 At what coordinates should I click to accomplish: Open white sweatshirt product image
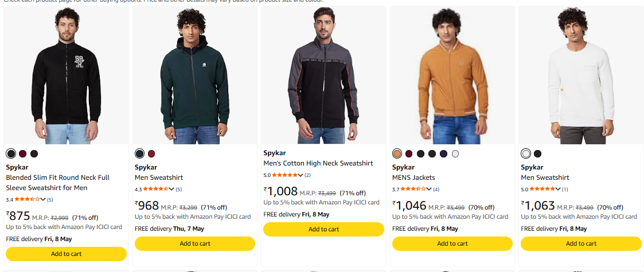[581, 75]
